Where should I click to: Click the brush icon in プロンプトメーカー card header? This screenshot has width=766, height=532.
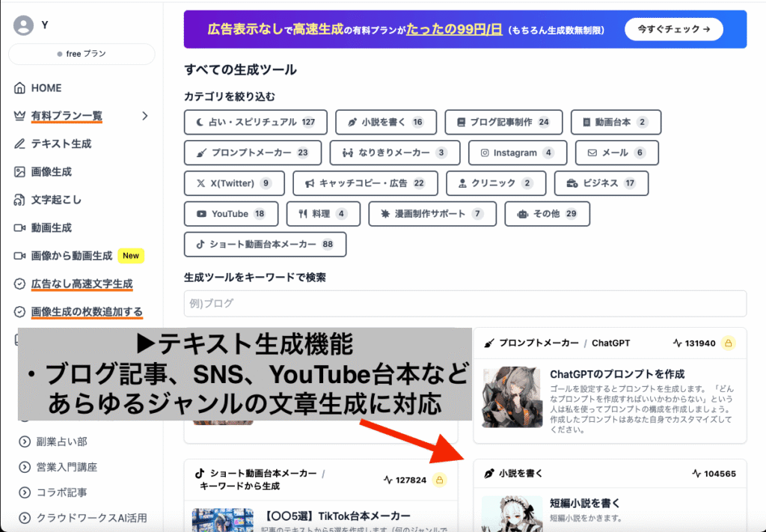pyautogui.click(x=488, y=343)
